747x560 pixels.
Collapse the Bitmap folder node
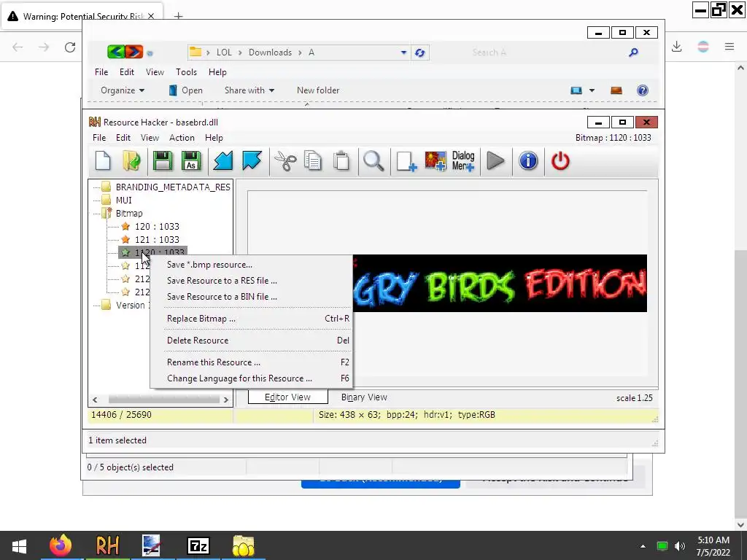pos(107,214)
